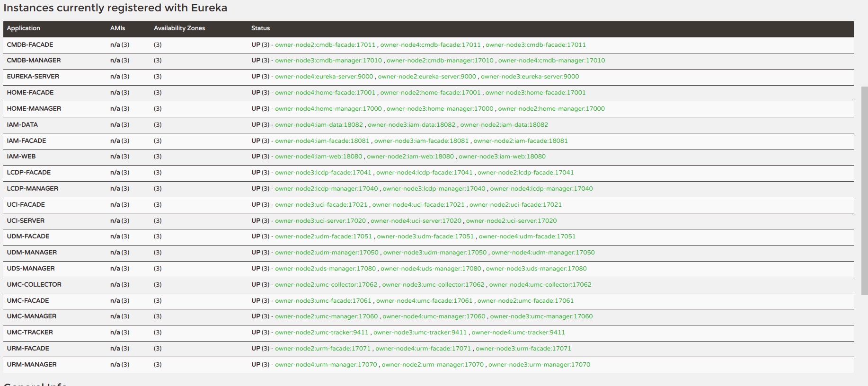Open owner-node2:eureka-server:9000 link

pyautogui.click(x=427, y=77)
